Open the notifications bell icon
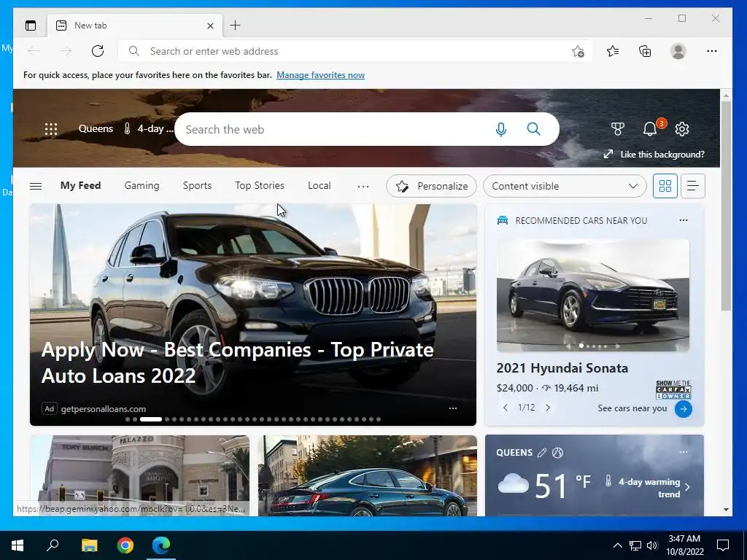Screen dimensions: 747x560 (650, 128)
